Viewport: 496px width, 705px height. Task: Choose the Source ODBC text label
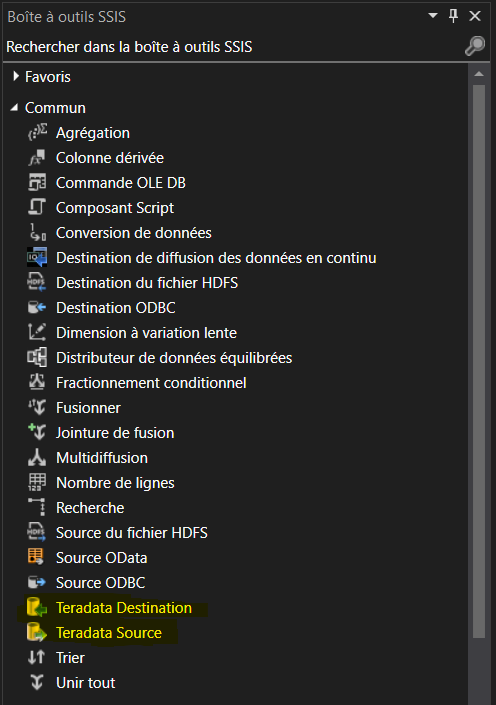point(100,583)
